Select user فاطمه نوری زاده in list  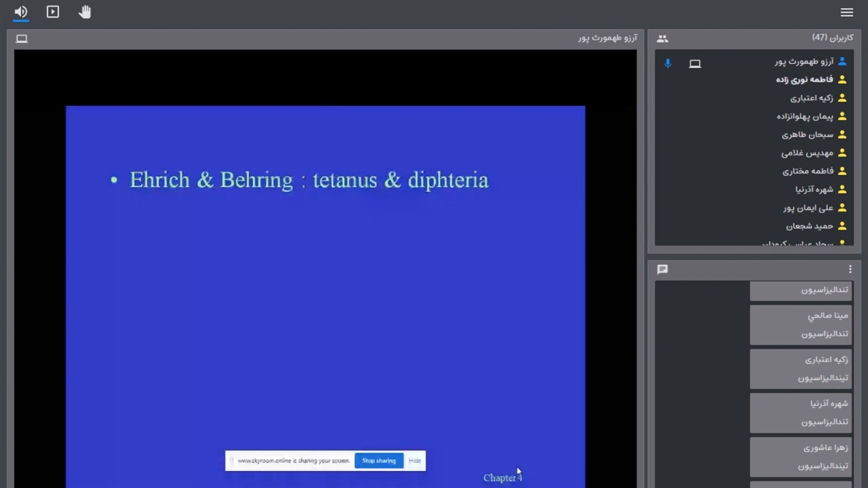pos(804,80)
